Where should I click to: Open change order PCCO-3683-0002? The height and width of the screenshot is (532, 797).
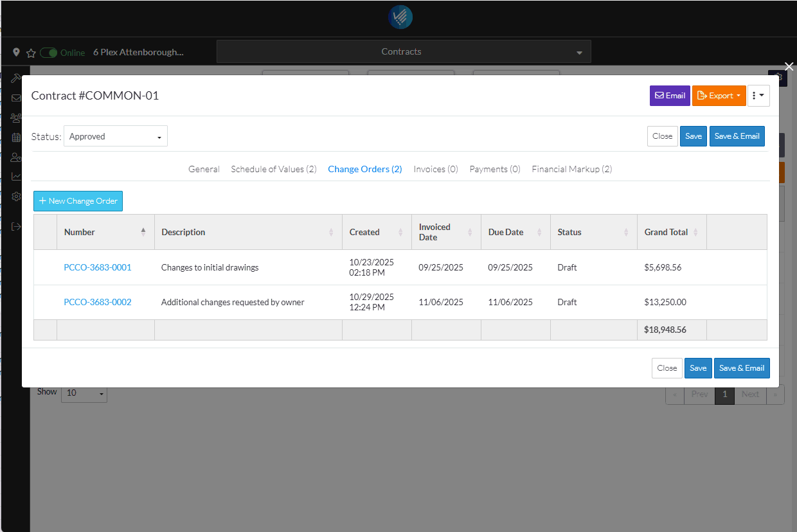pyautogui.click(x=98, y=302)
